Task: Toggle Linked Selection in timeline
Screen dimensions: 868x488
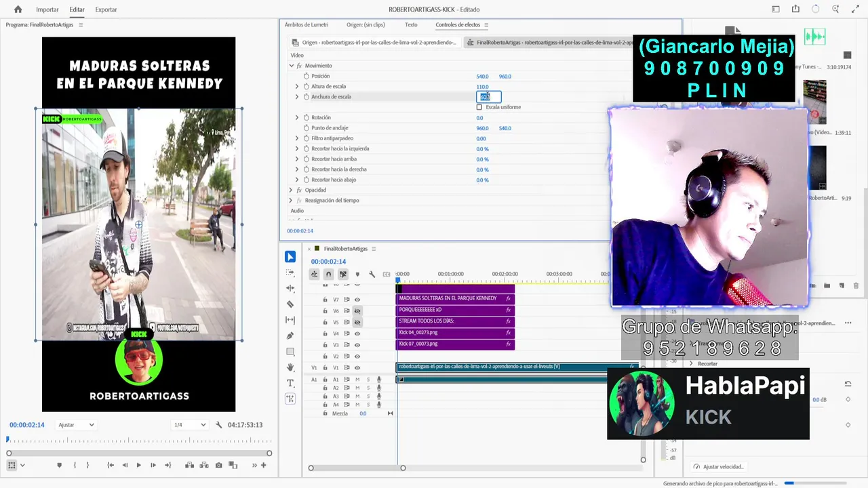Action: [342, 274]
